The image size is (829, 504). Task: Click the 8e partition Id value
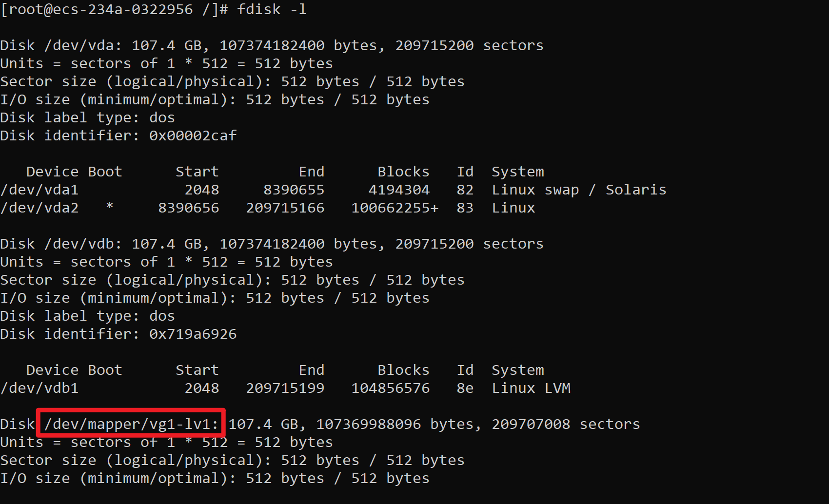465,388
